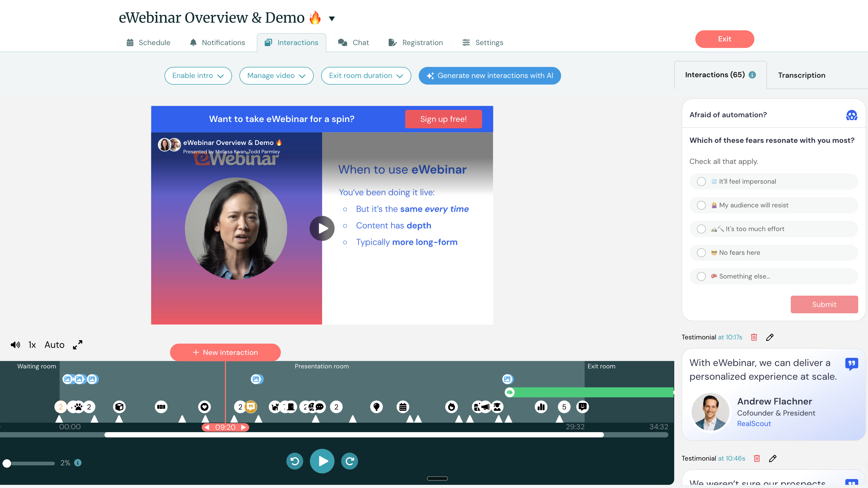Click the play button over the video

tap(322, 228)
